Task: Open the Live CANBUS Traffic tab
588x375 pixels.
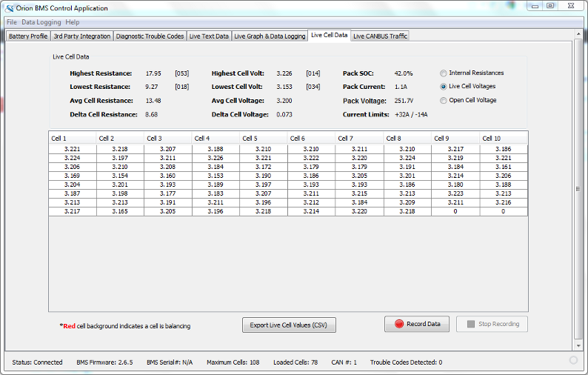Action: (380, 36)
